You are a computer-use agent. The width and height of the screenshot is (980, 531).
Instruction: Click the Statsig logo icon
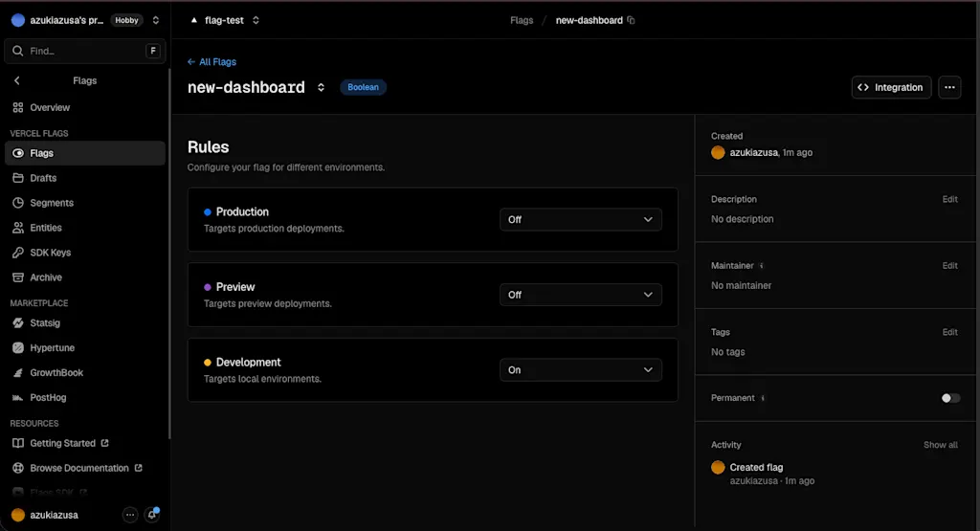pos(18,323)
